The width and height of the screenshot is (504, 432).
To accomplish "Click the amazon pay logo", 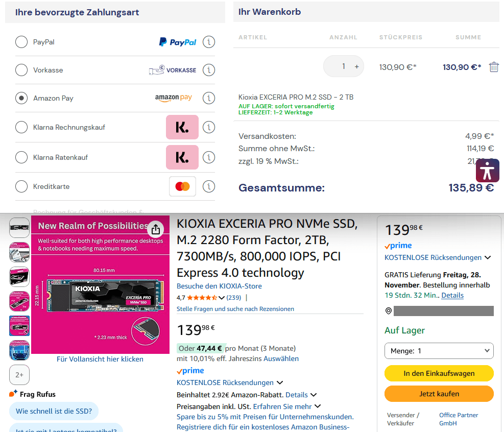I will tap(174, 98).
